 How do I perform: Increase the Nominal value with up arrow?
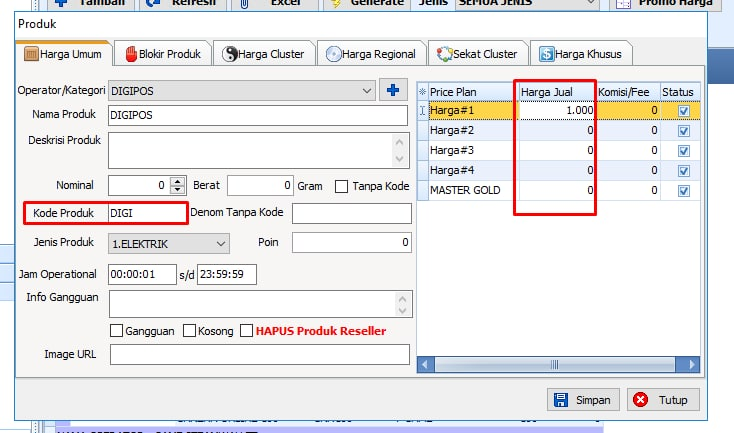click(x=178, y=181)
